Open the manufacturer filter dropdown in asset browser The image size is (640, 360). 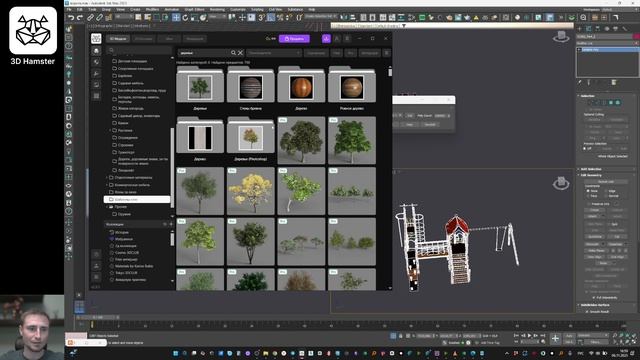(x=274, y=53)
